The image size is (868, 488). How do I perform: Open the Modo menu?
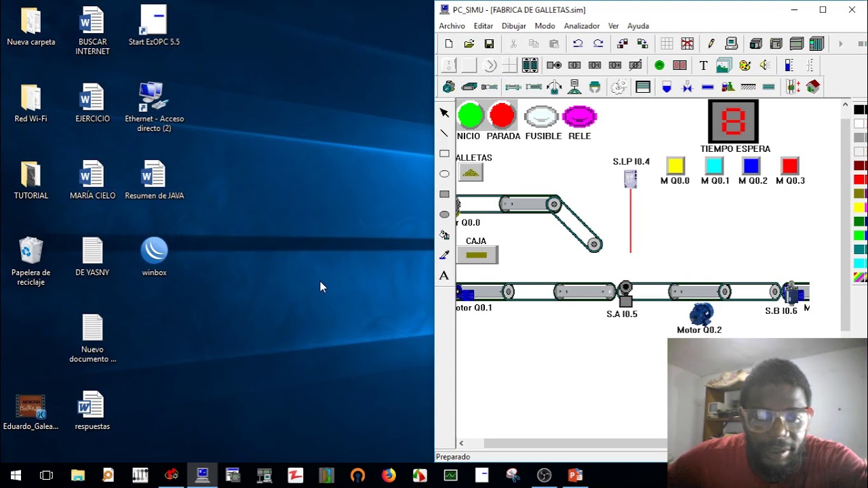(545, 26)
